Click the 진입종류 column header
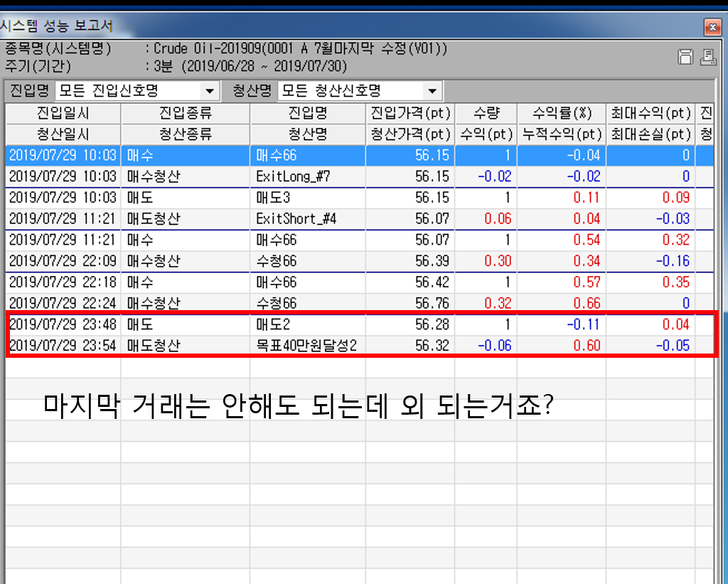Viewport: 728px width, 584px height. click(x=186, y=113)
